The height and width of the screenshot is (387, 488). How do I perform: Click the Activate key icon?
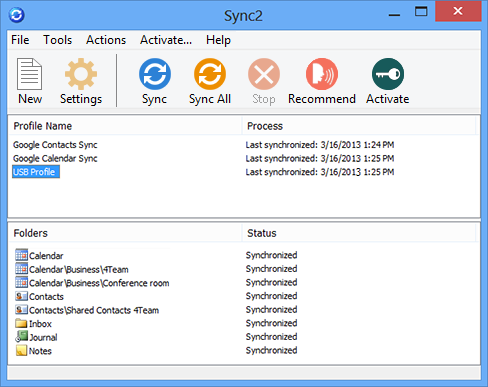click(388, 74)
